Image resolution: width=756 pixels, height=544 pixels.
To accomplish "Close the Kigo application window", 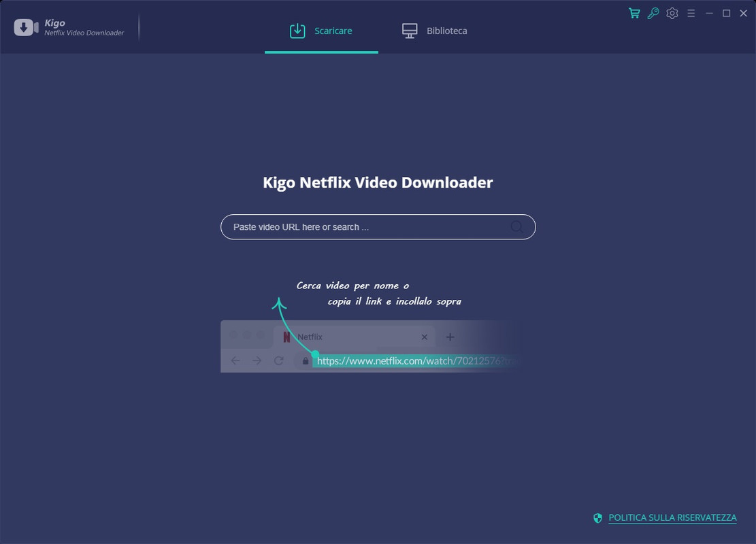I will click(744, 14).
